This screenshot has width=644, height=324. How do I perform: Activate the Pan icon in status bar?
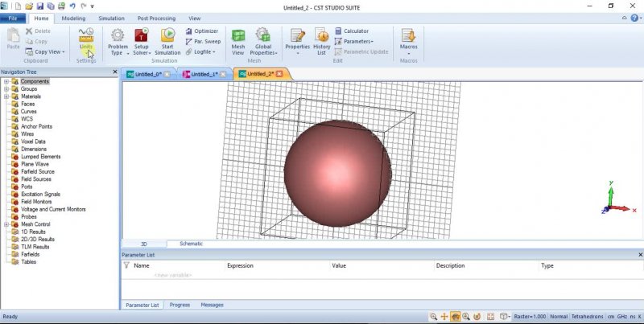(444, 317)
